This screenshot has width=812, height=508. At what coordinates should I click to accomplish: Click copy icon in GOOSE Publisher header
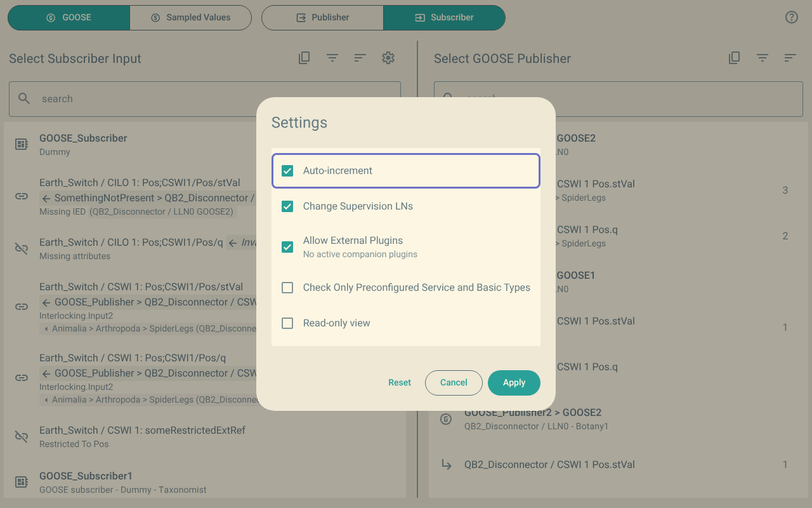[735, 58]
